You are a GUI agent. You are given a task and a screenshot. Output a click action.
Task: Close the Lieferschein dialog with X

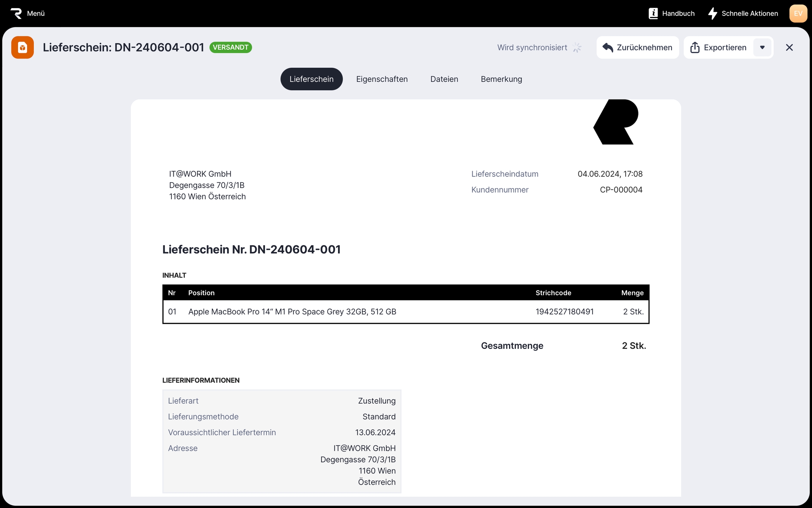click(x=789, y=48)
